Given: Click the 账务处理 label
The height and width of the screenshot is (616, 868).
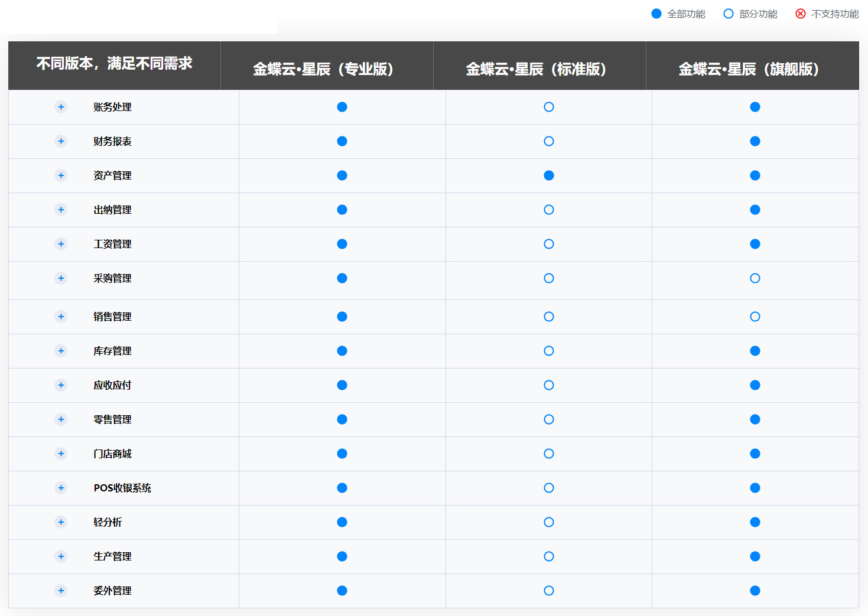Looking at the screenshot, I should pyautogui.click(x=112, y=107).
